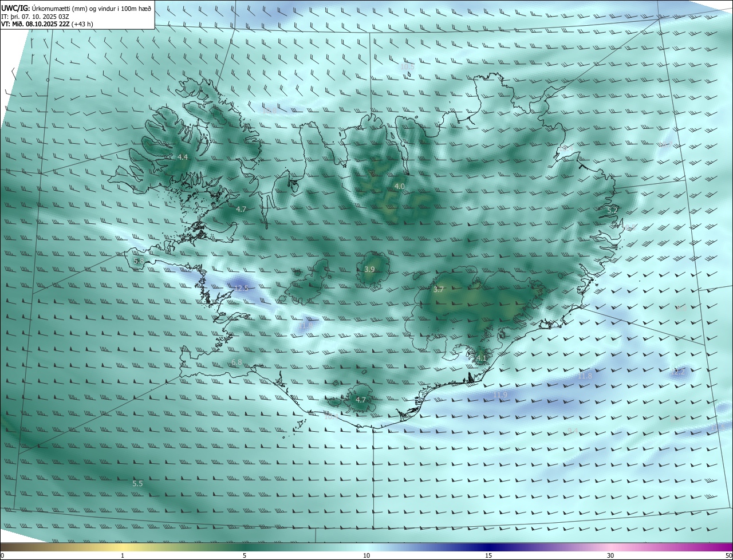Click the 3.9 value inside the glacier outline
733x560 pixels.
(370, 269)
